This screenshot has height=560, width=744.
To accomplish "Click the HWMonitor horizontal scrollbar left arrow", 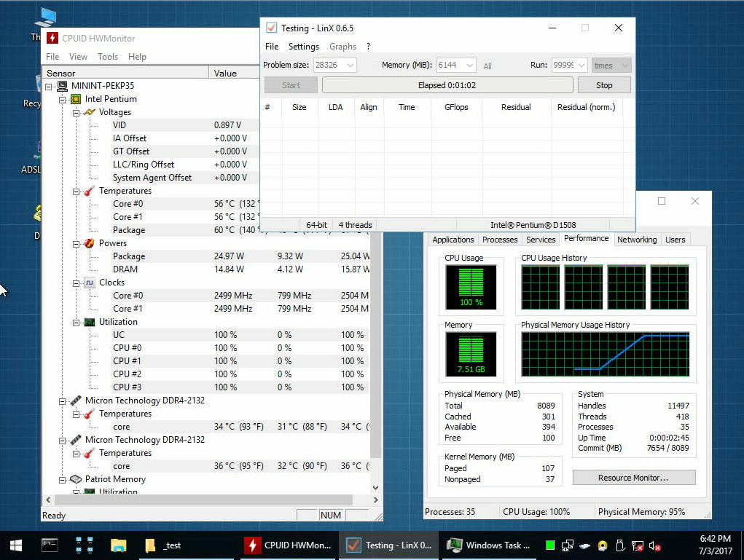I will [48, 500].
